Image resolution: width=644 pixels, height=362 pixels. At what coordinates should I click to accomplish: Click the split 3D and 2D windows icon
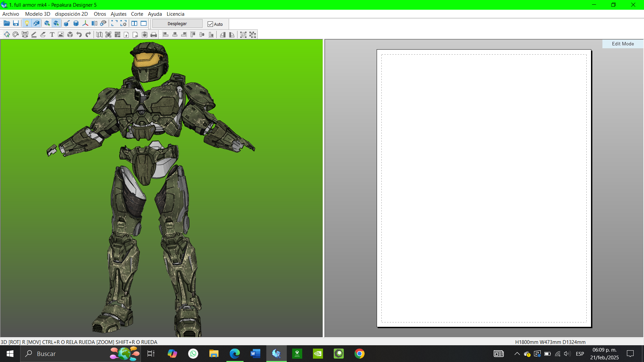[134, 23]
